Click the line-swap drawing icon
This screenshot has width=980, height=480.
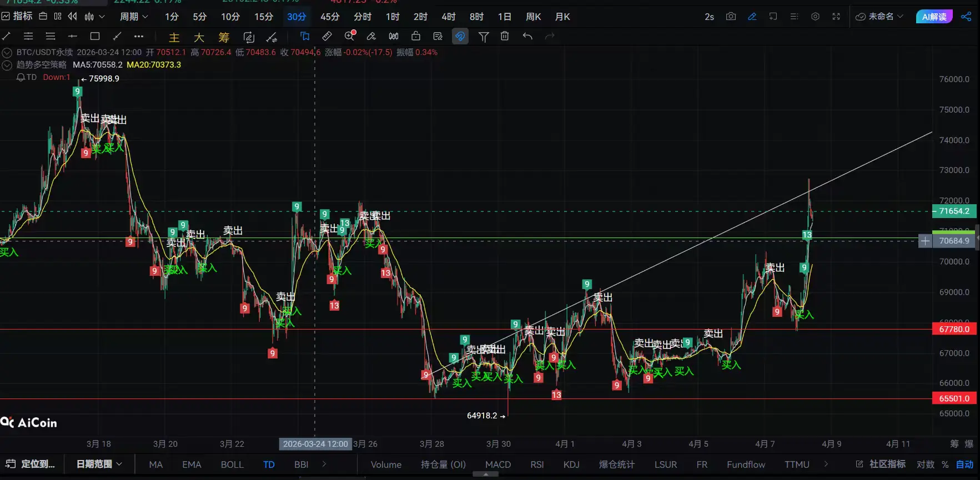click(x=272, y=37)
